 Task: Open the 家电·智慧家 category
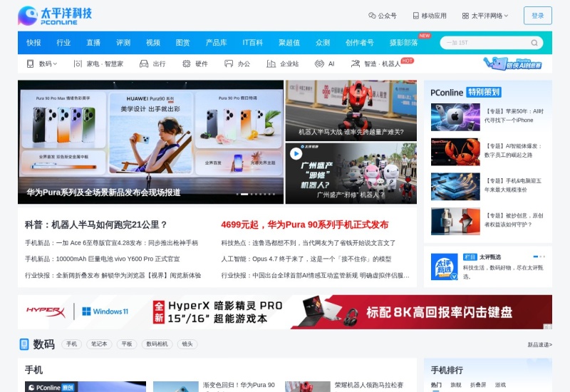tap(98, 63)
